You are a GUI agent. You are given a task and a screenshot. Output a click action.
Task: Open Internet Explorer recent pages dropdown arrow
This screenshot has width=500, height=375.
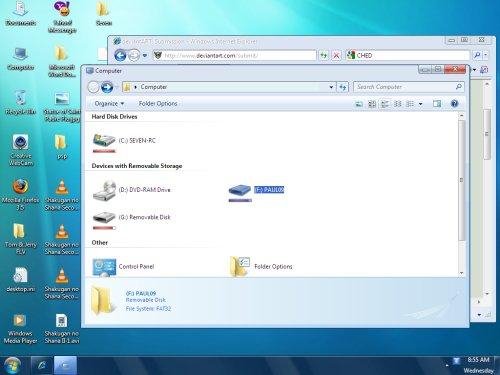[x=145, y=55]
